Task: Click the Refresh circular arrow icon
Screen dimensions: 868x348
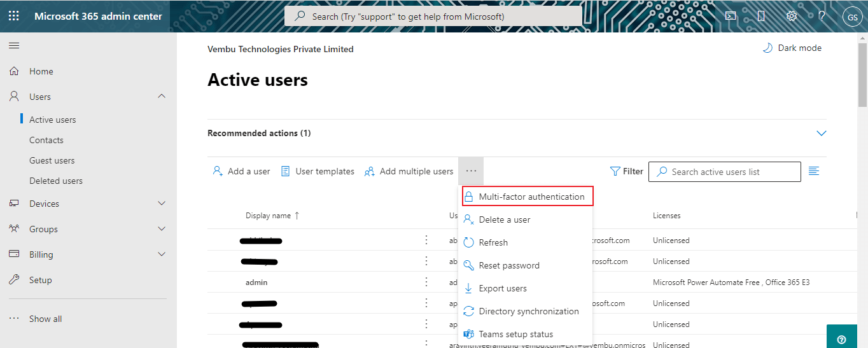Action: pyautogui.click(x=469, y=242)
